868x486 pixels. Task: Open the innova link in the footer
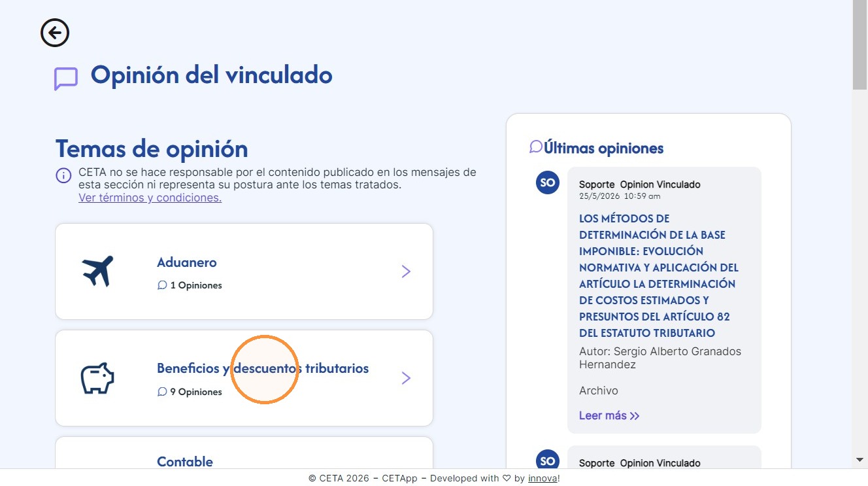click(x=542, y=478)
